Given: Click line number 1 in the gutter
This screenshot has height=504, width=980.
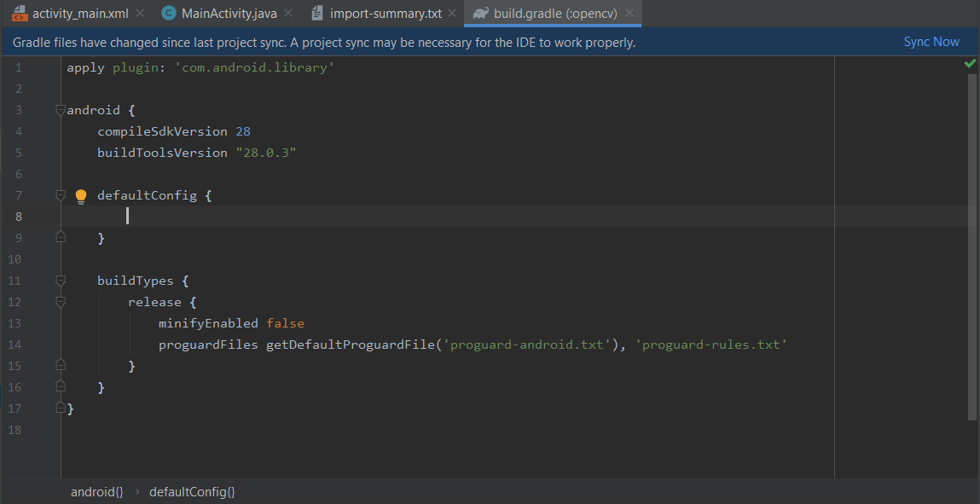Looking at the screenshot, I should click(x=18, y=68).
